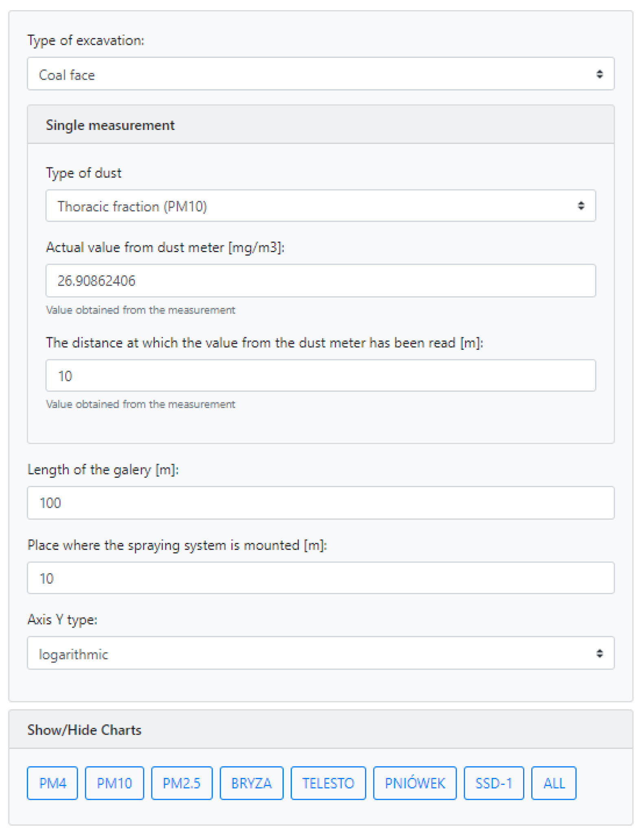The image size is (644, 837).
Task: Toggle the BRYZA chart button
Action: click(251, 783)
